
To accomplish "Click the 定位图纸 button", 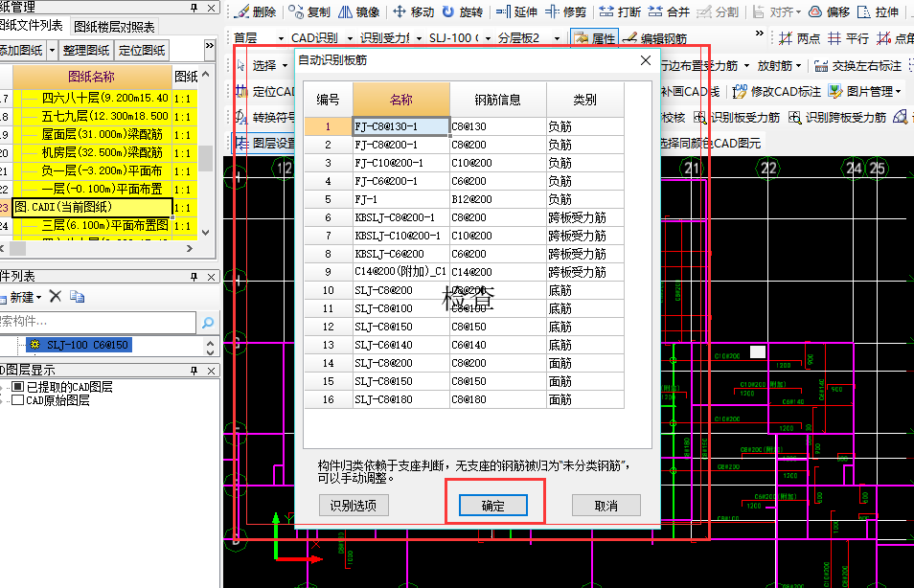I will point(142,50).
